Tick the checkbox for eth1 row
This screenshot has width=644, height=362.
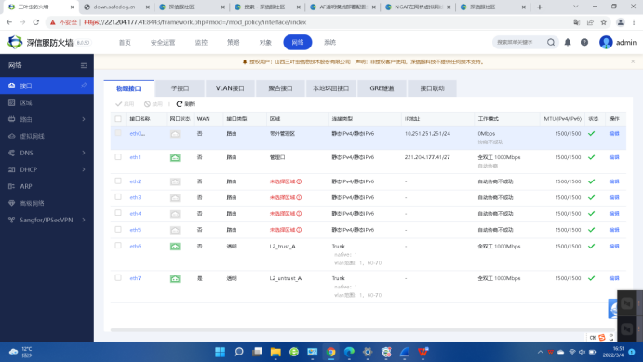[x=118, y=157]
